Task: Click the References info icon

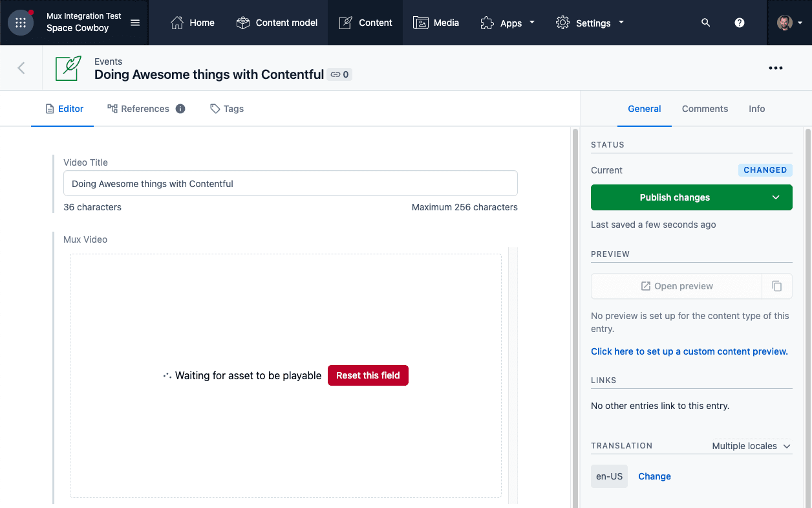Action: pyautogui.click(x=180, y=109)
